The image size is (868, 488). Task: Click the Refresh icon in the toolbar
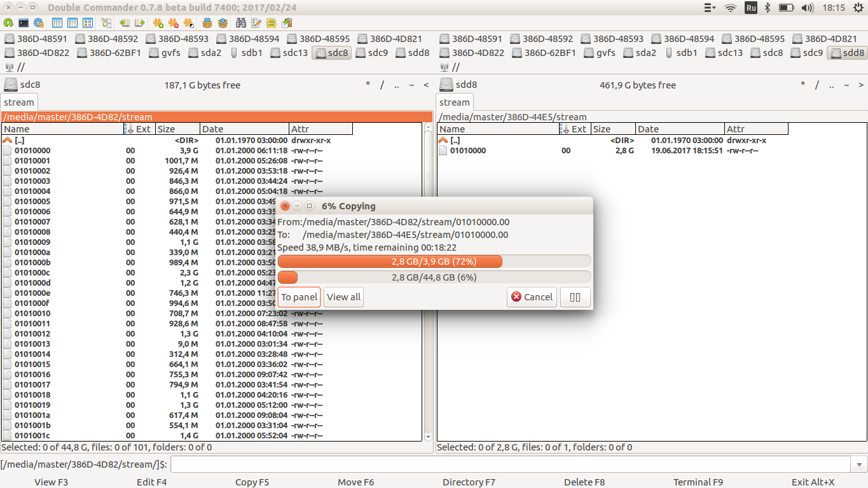coord(8,23)
